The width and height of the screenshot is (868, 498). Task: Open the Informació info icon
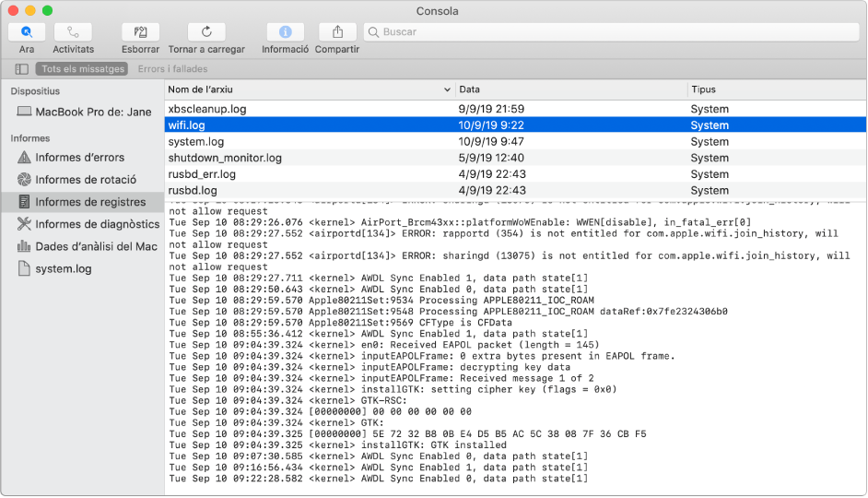[285, 32]
